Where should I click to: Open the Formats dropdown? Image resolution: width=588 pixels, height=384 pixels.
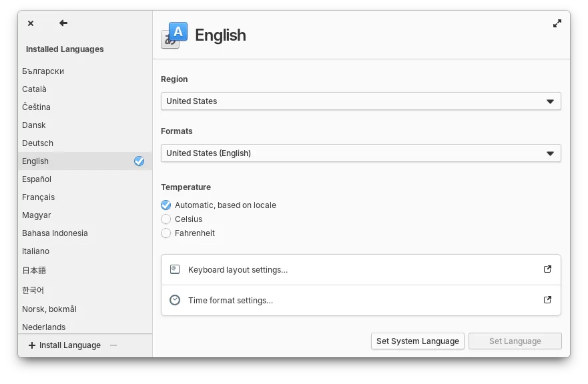(x=360, y=153)
